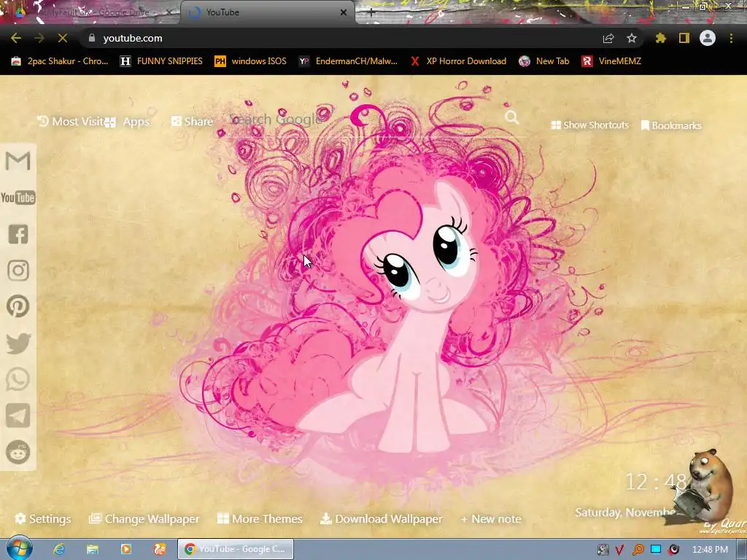Viewport: 747px width, 560px height.
Task: Open New Tab bookmark
Action: click(544, 61)
